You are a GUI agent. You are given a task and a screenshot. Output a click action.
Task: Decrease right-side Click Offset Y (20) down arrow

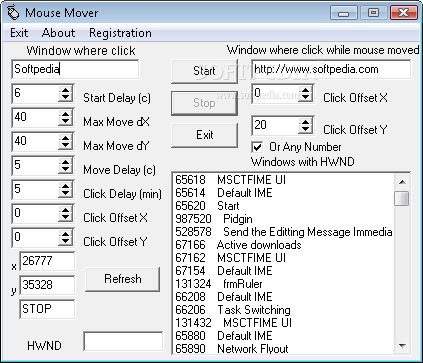click(306, 130)
